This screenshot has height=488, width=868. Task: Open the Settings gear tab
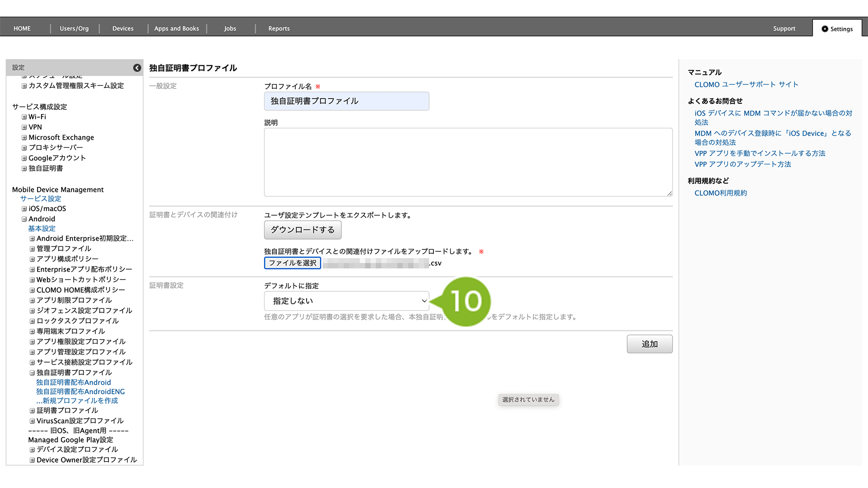[837, 29]
